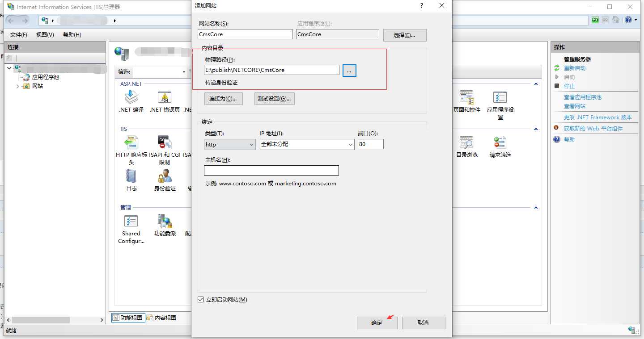Open the 视图(V) menu
644x339 pixels.
click(45, 34)
